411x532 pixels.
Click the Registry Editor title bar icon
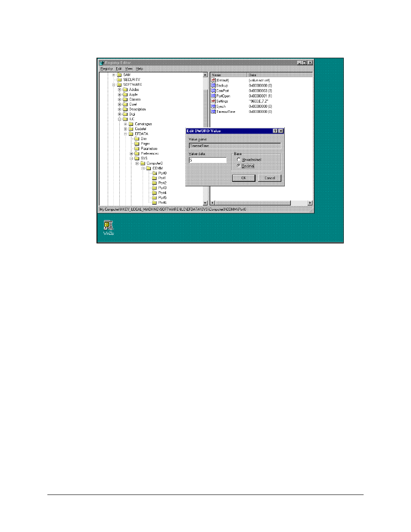(x=102, y=62)
